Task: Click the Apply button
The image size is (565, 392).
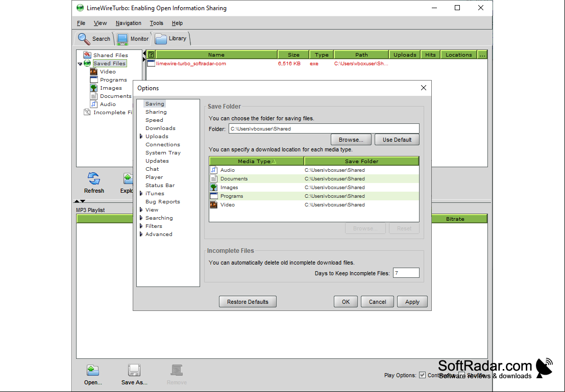Action: 412,302
